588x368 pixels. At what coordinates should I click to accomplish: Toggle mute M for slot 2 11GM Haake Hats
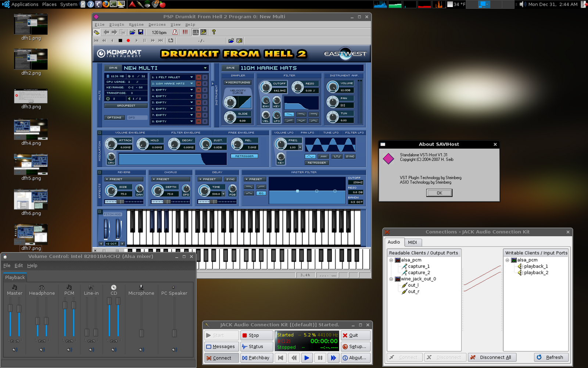(x=198, y=84)
